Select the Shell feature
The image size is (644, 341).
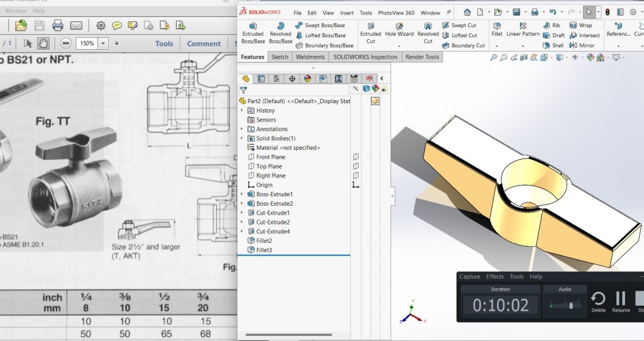(553, 45)
